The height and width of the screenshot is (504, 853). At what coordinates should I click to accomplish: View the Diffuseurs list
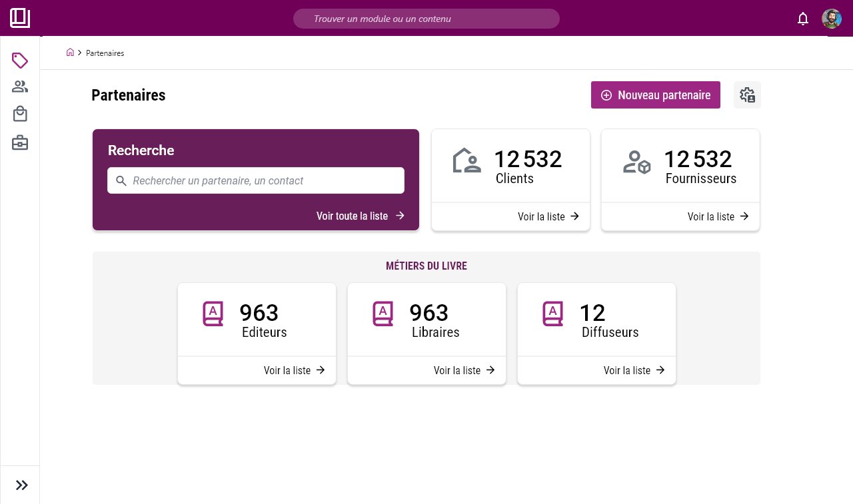(634, 370)
